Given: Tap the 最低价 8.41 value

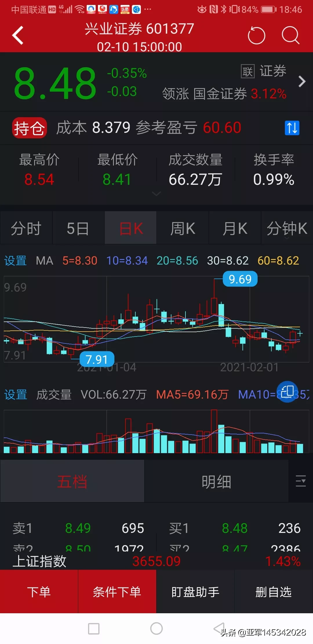Looking at the screenshot, I should 117,179.
